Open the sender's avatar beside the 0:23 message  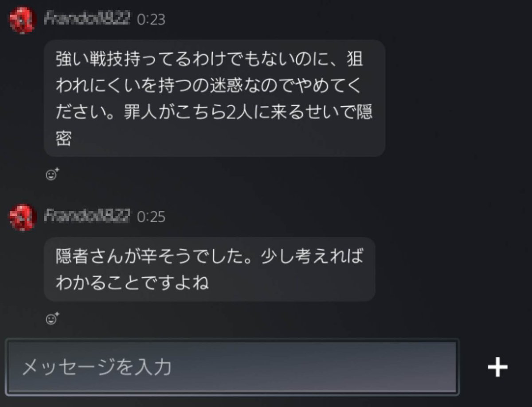[23, 20]
